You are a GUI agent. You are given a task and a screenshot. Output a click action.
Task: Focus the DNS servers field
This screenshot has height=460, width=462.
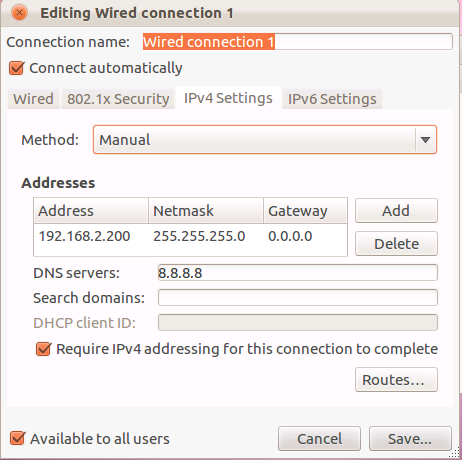point(298,273)
